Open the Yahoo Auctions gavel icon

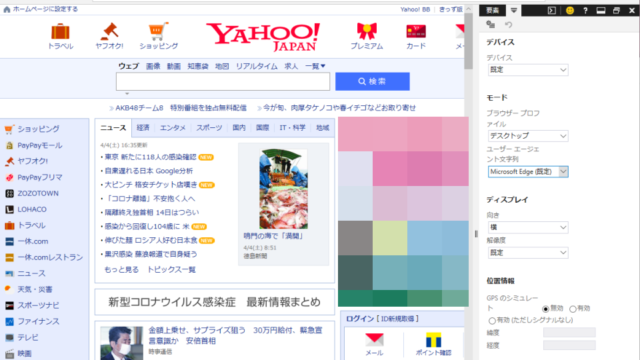[x=109, y=32]
